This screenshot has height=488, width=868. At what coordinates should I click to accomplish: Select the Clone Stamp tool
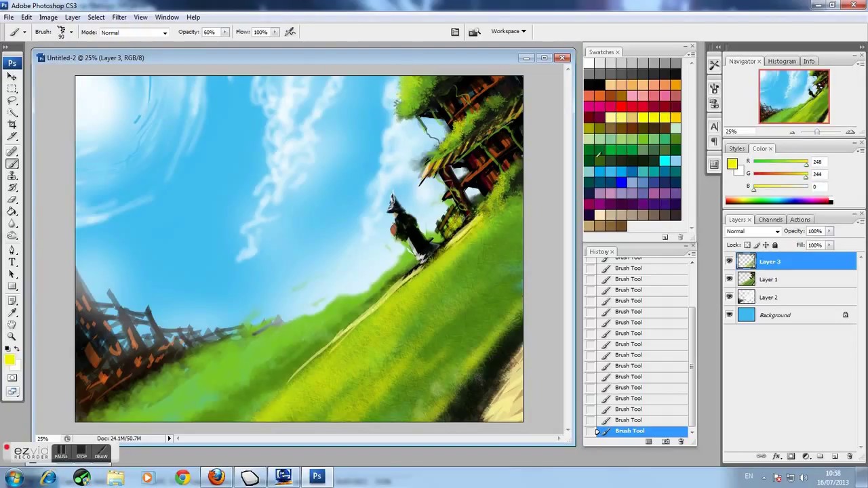[12, 176]
